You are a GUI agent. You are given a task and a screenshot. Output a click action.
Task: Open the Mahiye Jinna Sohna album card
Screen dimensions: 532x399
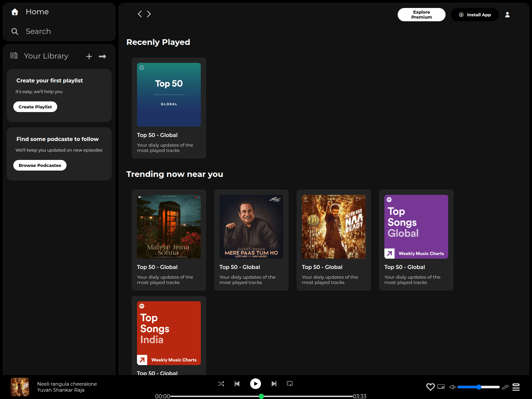click(x=169, y=240)
